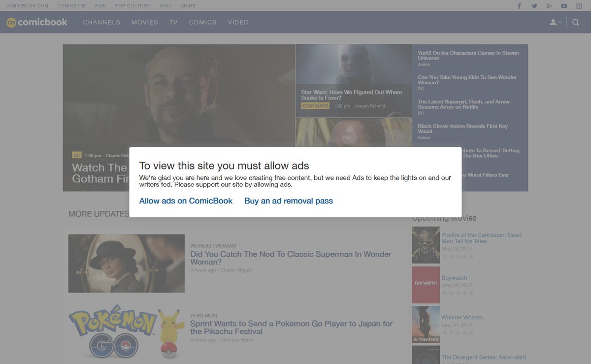Open the Twitter social icon
Screen dimensions: 591x364
(x=534, y=6)
